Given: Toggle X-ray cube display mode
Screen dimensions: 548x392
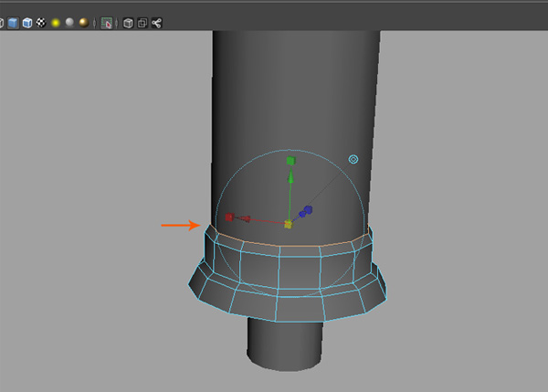Looking at the screenshot, I should (129, 23).
